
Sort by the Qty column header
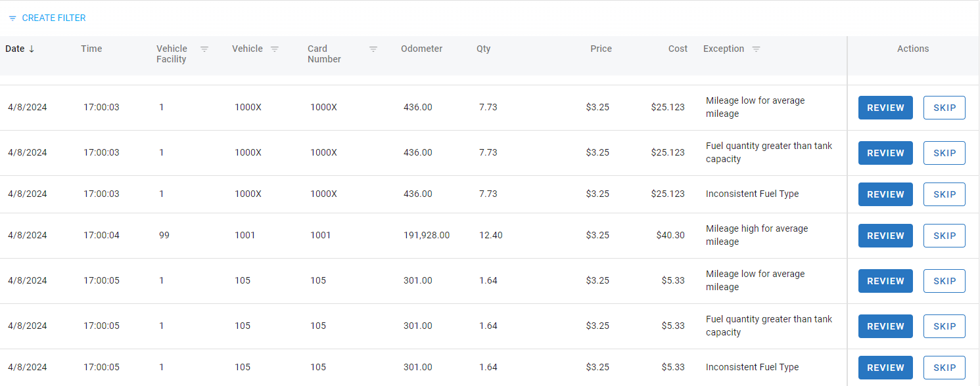tap(483, 49)
